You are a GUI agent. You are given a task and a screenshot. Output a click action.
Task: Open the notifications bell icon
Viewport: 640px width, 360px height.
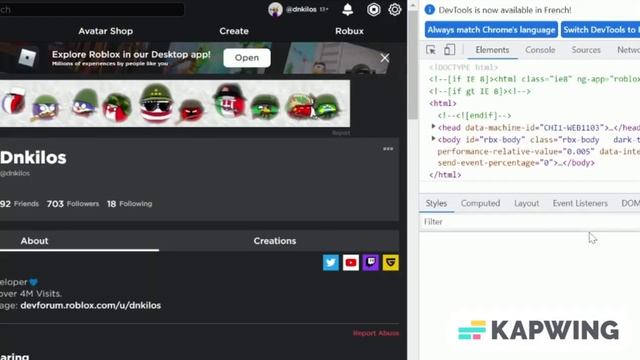(x=347, y=9)
